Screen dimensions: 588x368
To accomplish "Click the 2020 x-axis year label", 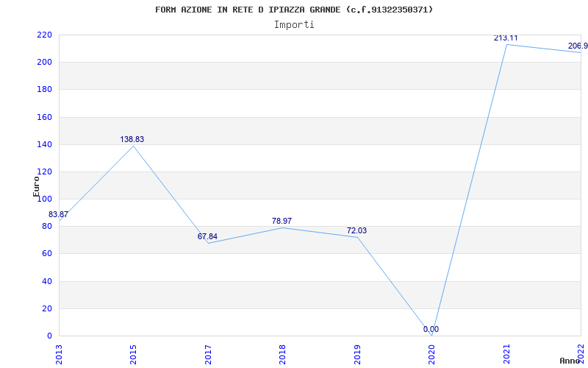I will pos(431,354).
